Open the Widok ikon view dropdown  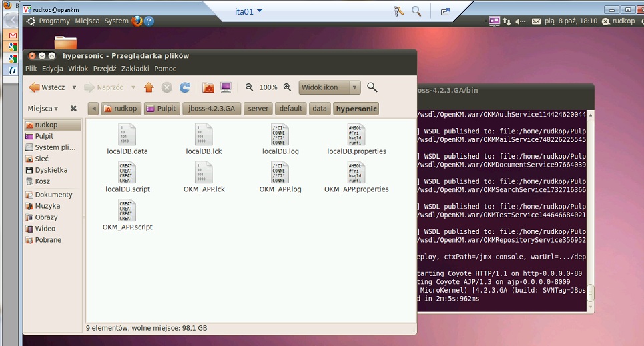330,87
